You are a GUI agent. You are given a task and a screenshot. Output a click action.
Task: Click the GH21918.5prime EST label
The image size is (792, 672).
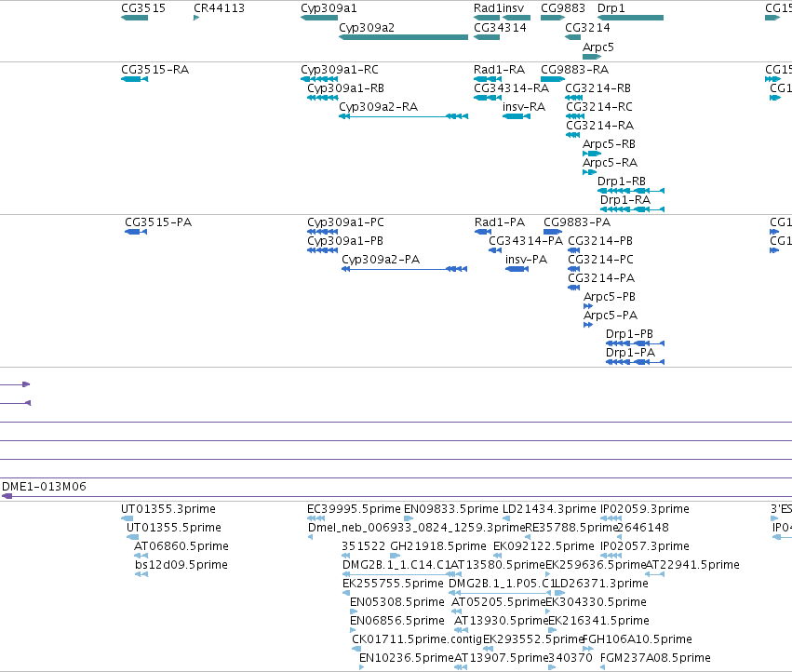pos(438,546)
